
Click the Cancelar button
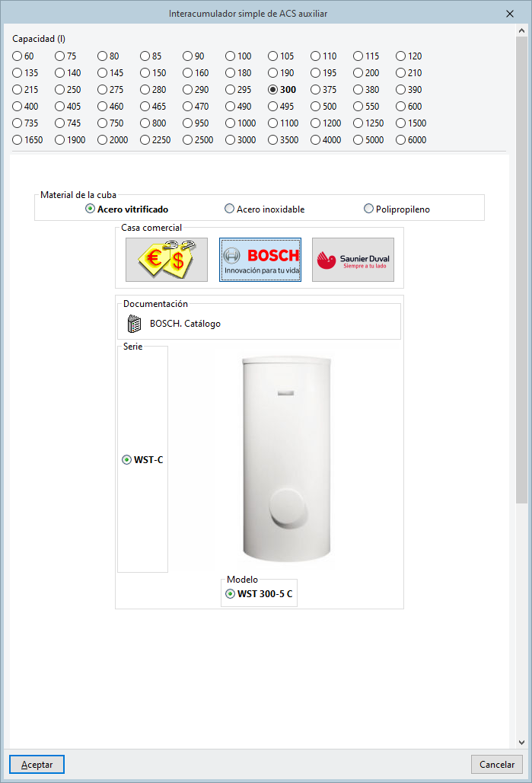tap(496, 765)
